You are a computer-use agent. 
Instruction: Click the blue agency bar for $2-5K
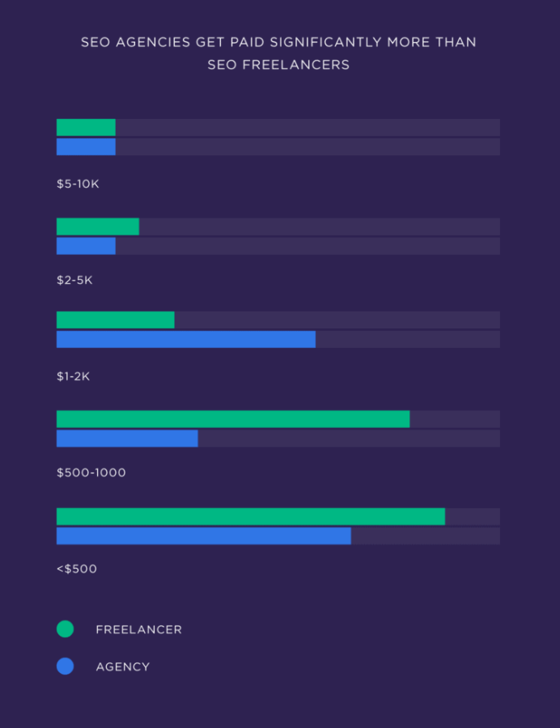click(86, 246)
